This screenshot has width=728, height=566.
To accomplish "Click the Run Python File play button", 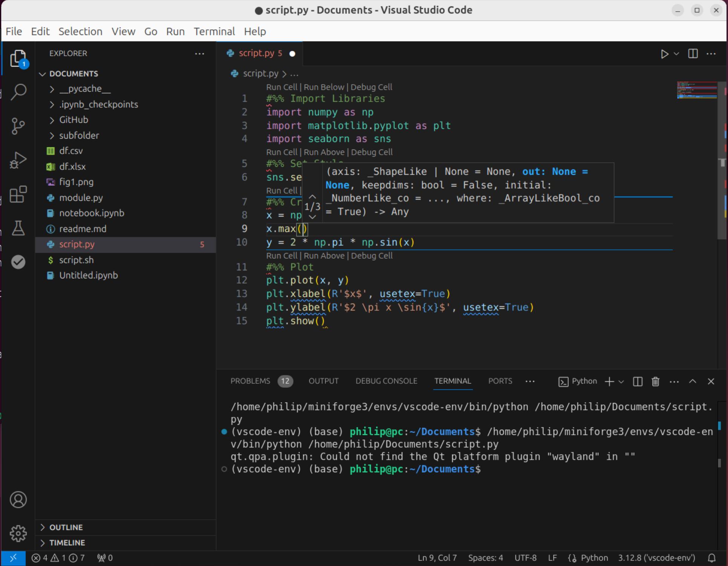I will click(664, 54).
